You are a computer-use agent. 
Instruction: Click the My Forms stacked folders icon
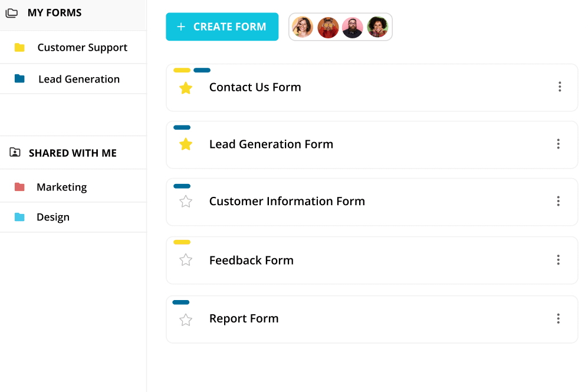[x=11, y=13]
